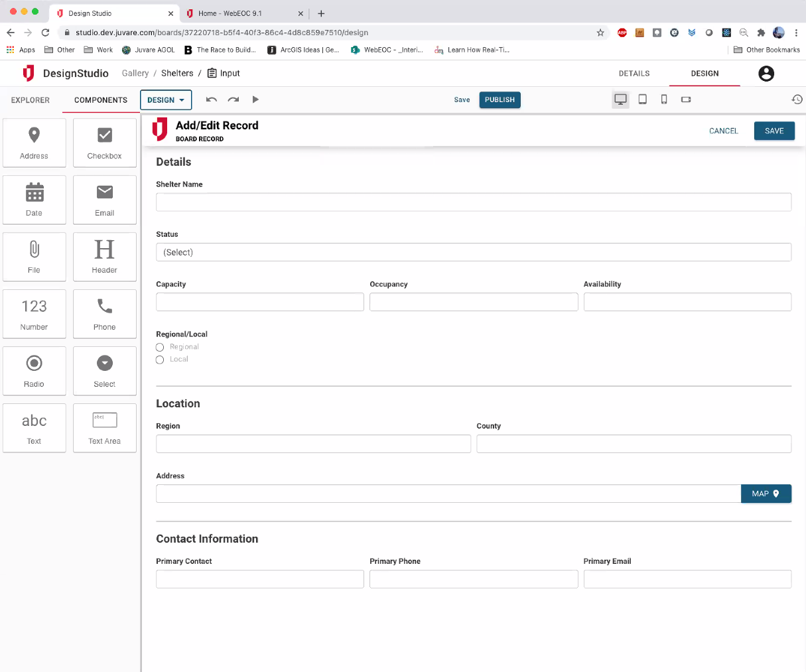Viewport: 806px width, 672px height.
Task: Open the version history clock icon
Action: click(x=797, y=100)
